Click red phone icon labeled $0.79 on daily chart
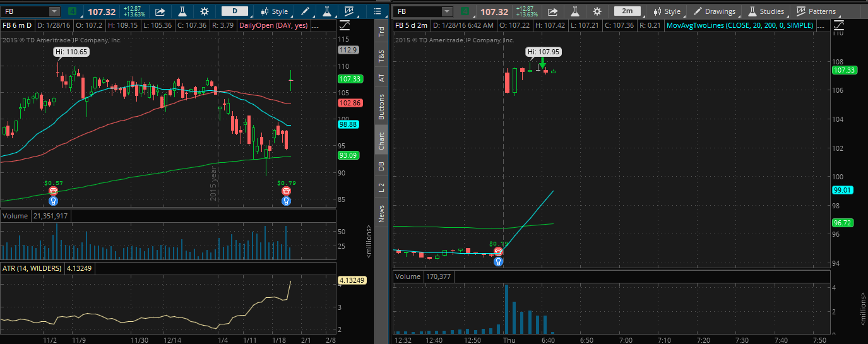 (x=287, y=191)
